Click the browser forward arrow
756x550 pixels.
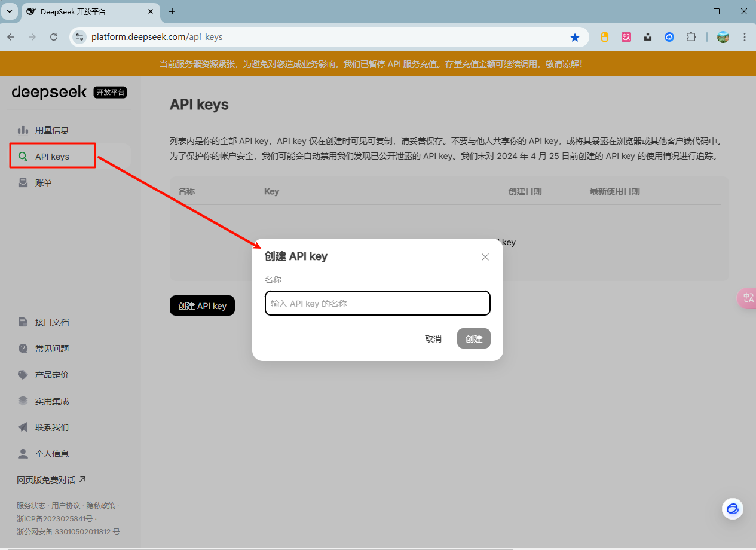[32, 37]
